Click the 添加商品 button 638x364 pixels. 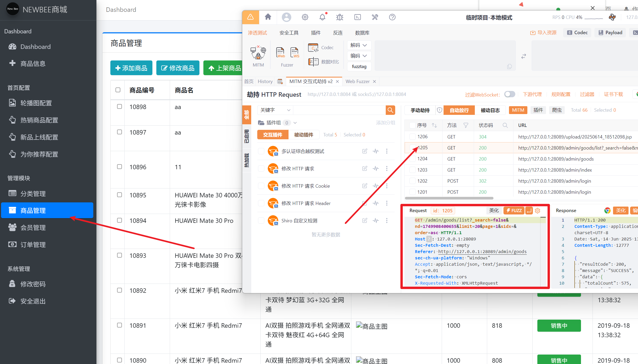[131, 68]
